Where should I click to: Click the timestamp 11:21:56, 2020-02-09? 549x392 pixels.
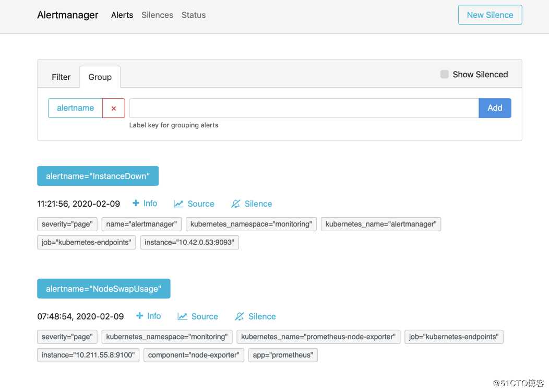pos(78,204)
